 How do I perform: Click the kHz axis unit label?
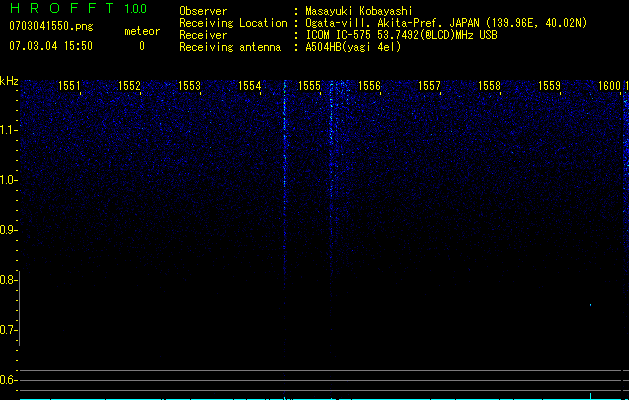pyautogui.click(x=9, y=81)
